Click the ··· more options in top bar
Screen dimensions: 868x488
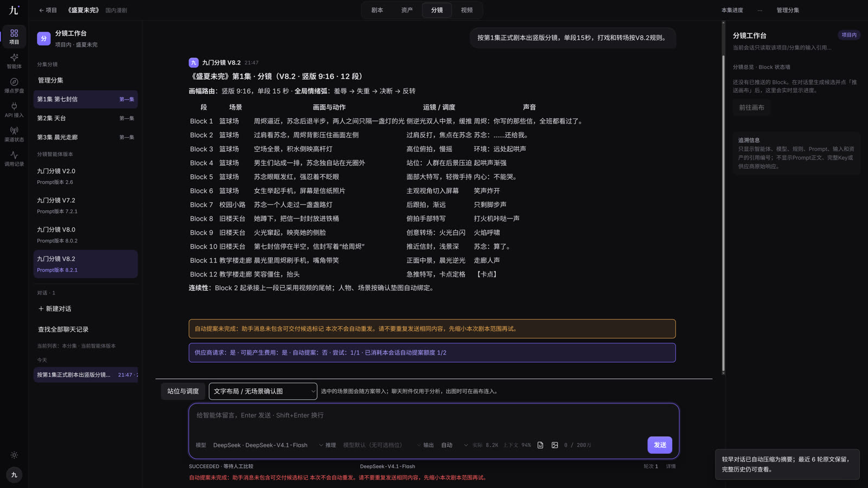point(759,10)
